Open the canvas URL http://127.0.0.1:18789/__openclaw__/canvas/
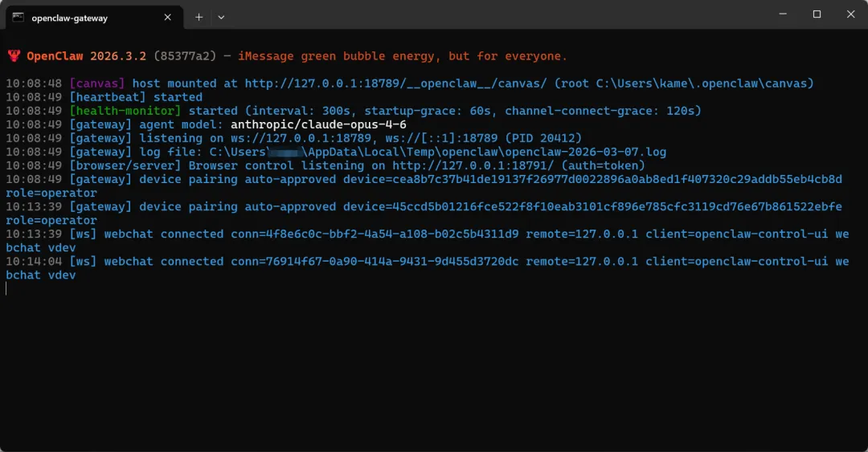Image resolution: width=868 pixels, height=452 pixels. tap(395, 83)
